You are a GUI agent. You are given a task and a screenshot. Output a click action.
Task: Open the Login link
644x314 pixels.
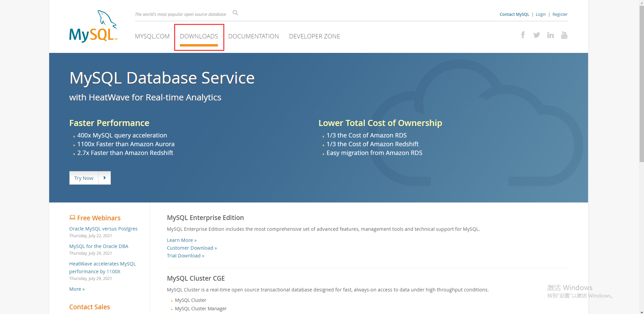tap(541, 14)
